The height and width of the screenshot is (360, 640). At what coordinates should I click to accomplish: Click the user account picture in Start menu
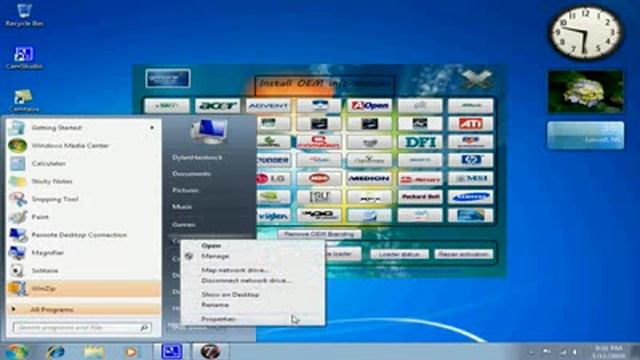209,131
